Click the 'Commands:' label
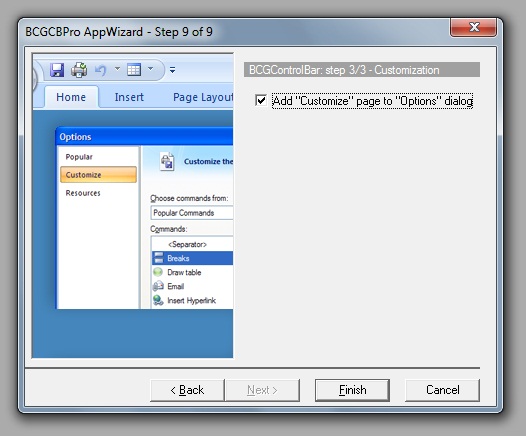The height and width of the screenshot is (436, 526). click(169, 229)
